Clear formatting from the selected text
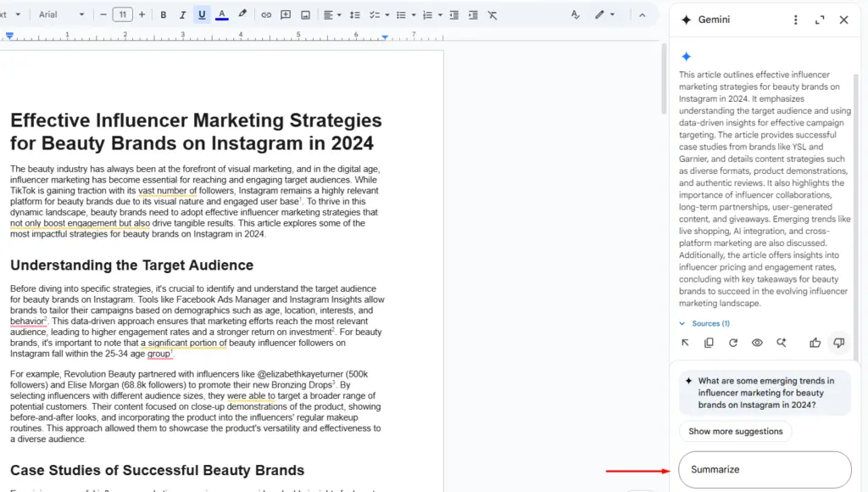Viewport: 868px width, 492px height. click(x=492, y=14)
